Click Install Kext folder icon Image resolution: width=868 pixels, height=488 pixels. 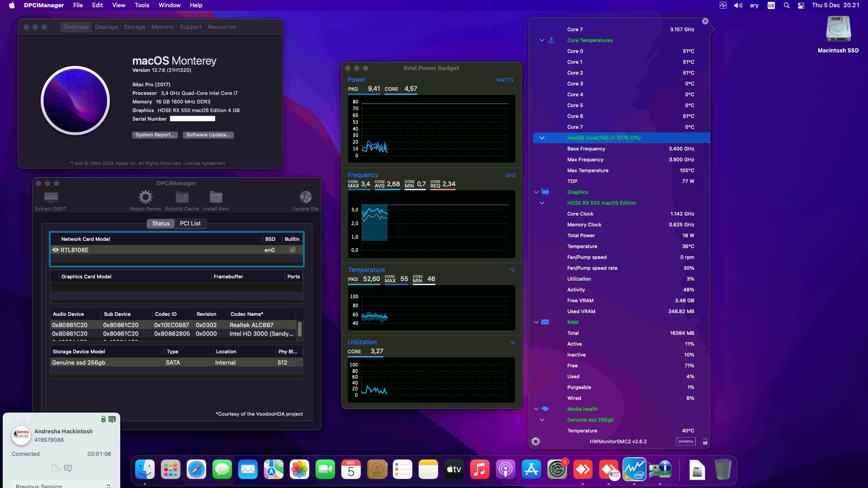[216, 197]
